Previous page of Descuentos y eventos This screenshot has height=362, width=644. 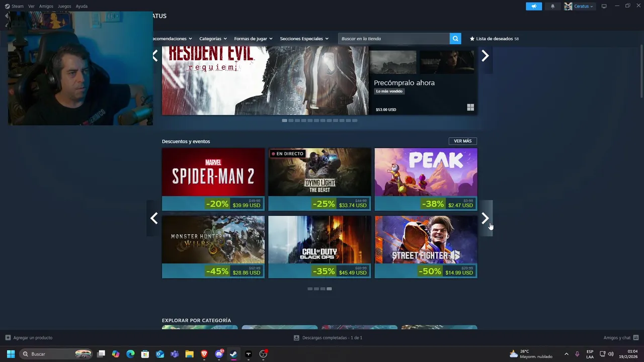(x=154, y=218)
